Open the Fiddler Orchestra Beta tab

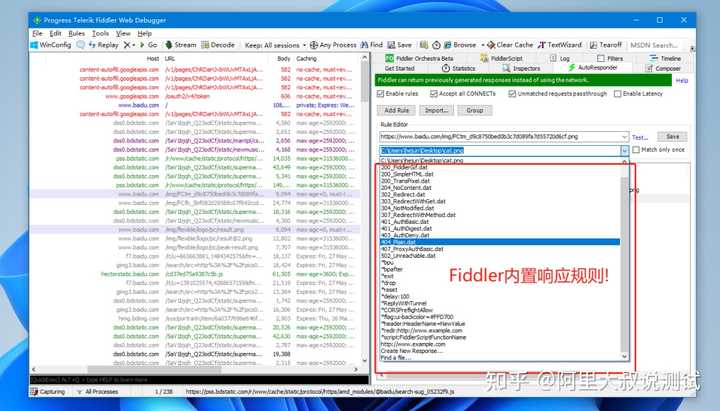click(x=419, y=58)
